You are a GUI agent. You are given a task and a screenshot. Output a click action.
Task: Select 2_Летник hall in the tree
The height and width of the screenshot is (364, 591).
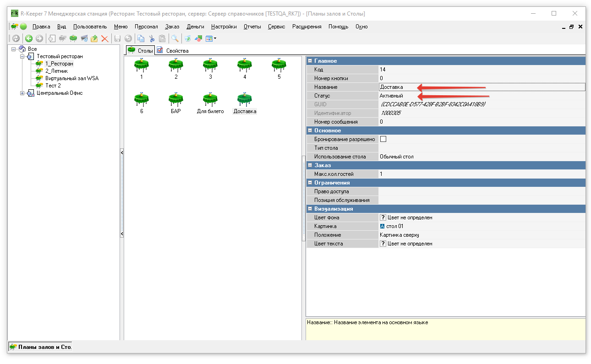coord(56,71)
